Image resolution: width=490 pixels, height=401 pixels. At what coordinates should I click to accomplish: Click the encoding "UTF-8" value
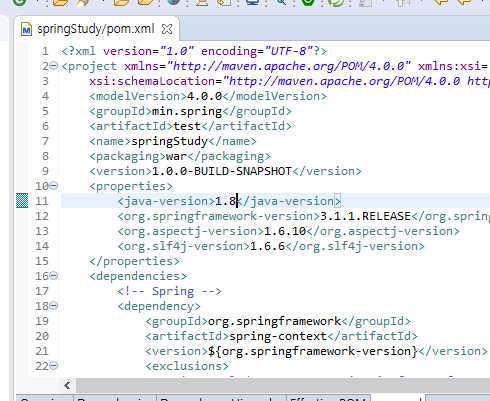point(289,51)
